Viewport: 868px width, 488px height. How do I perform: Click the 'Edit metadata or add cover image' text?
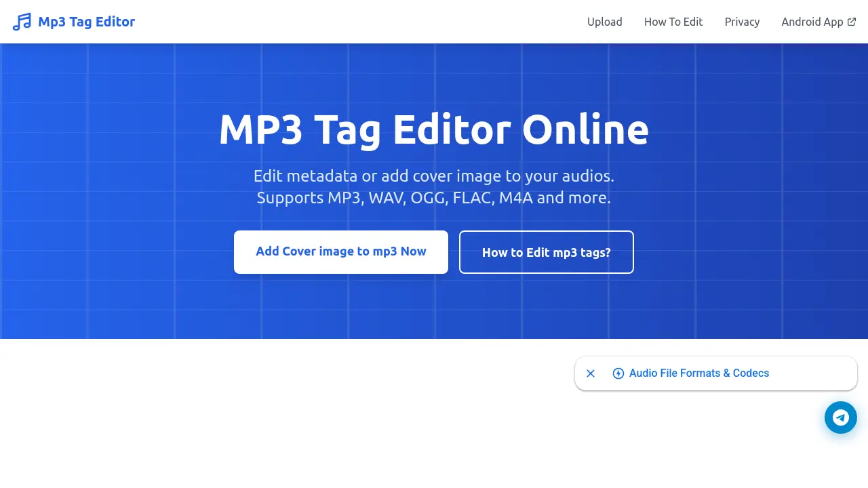click(x=434, y=176)
